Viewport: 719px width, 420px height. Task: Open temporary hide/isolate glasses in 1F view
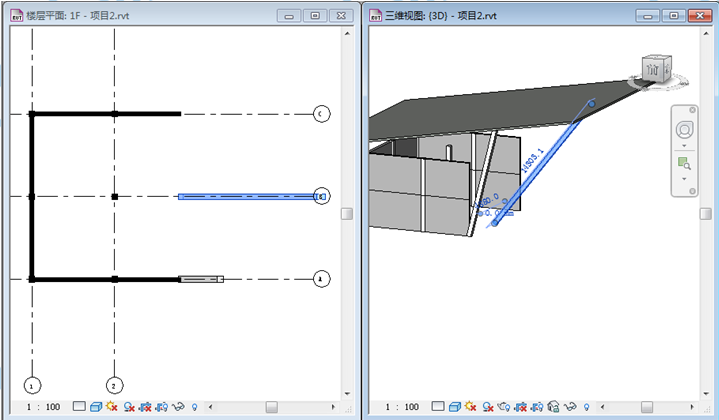tap(178, 407)
